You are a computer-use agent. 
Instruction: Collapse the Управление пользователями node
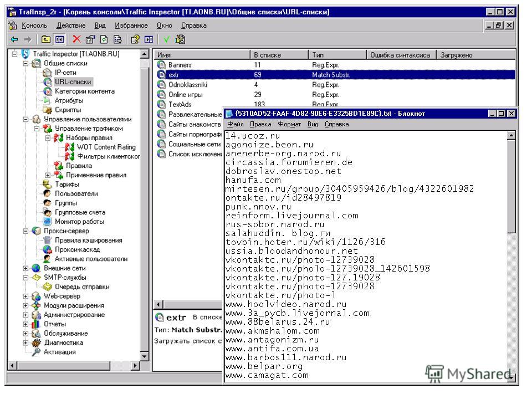pyautogui.click(x=25, y=120)
